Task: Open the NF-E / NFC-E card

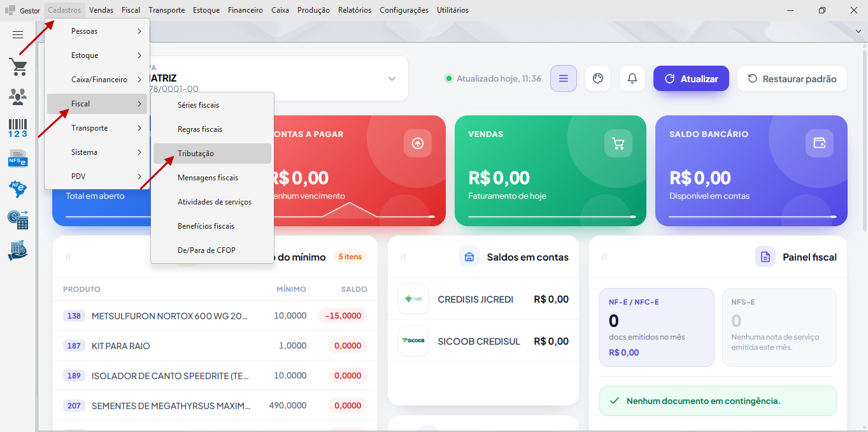Action: click(x=657, y=328)
